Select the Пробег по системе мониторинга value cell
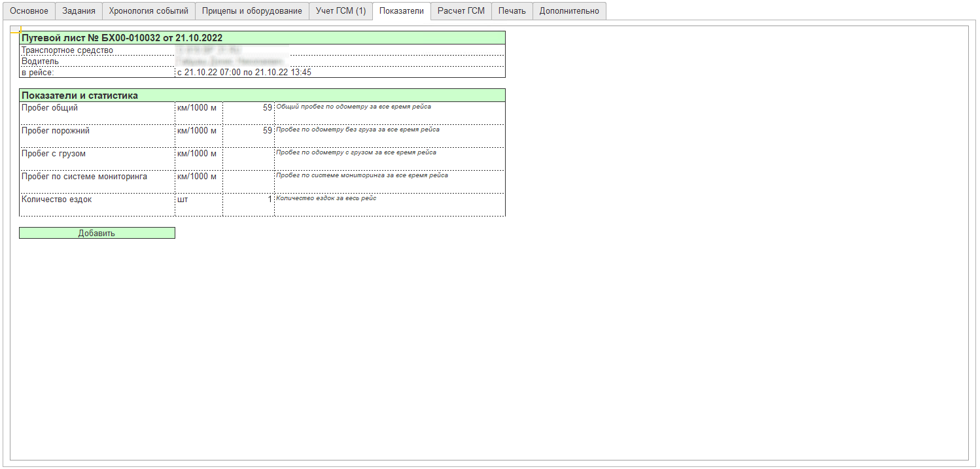This screenshot has width=980, height=469. pos(249,181)
